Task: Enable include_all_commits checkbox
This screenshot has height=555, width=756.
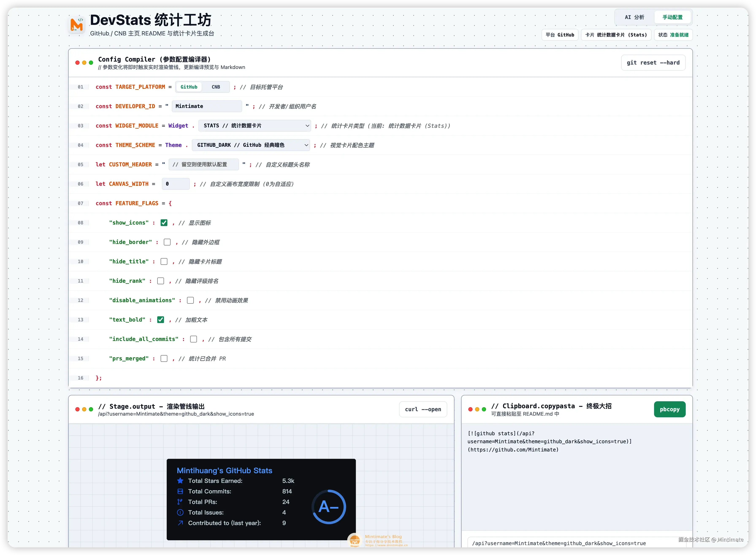Action: click(x=194, y=339)
